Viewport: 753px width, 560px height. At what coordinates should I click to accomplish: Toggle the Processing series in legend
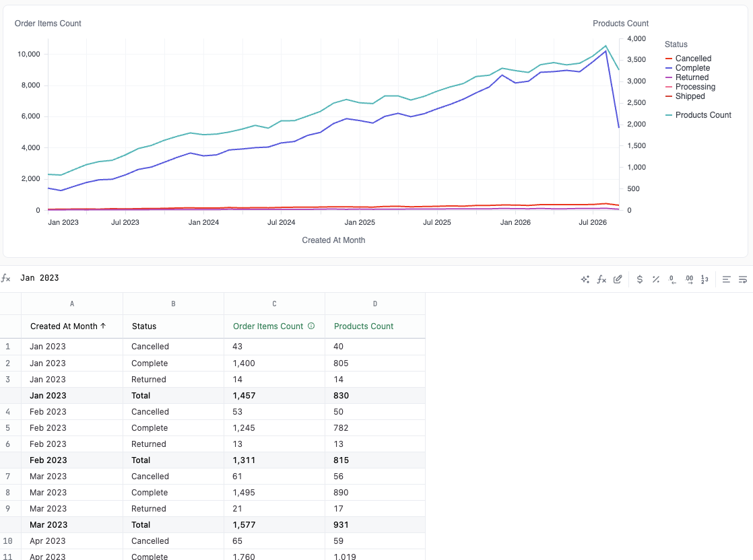[x=690, y=87]
